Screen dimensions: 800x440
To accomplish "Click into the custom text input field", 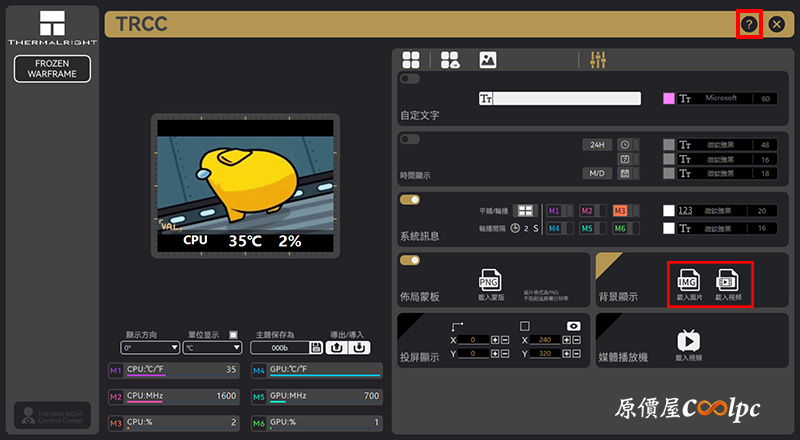I will (560, 99).
